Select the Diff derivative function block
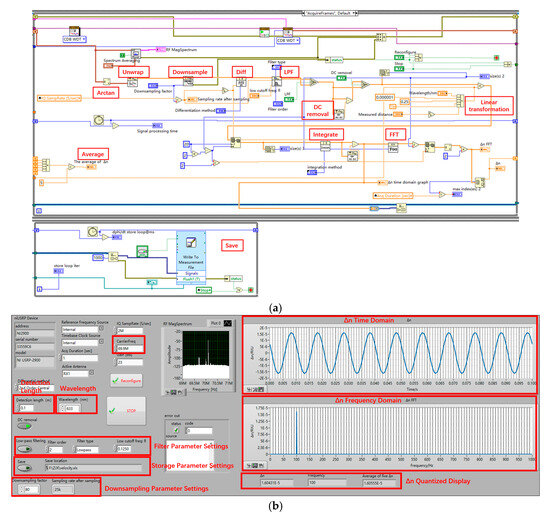The image size is (550, 518). coord(241,82)
